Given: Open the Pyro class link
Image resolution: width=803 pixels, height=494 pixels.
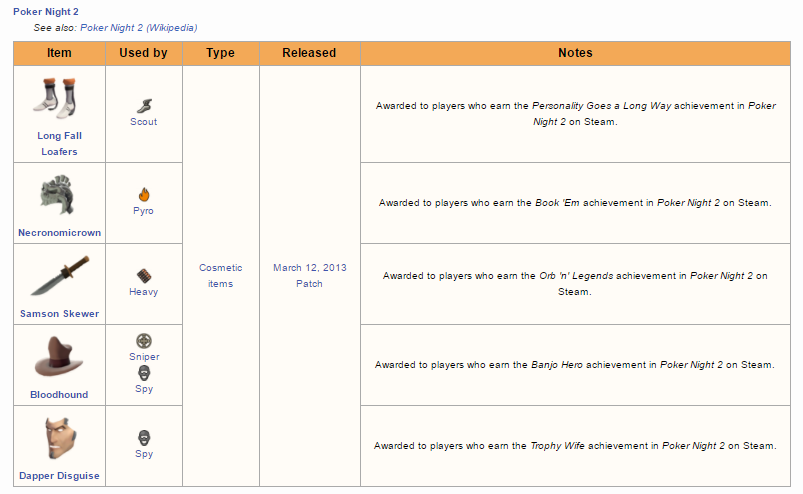Looking at the screenshot, I should (143, 211).
